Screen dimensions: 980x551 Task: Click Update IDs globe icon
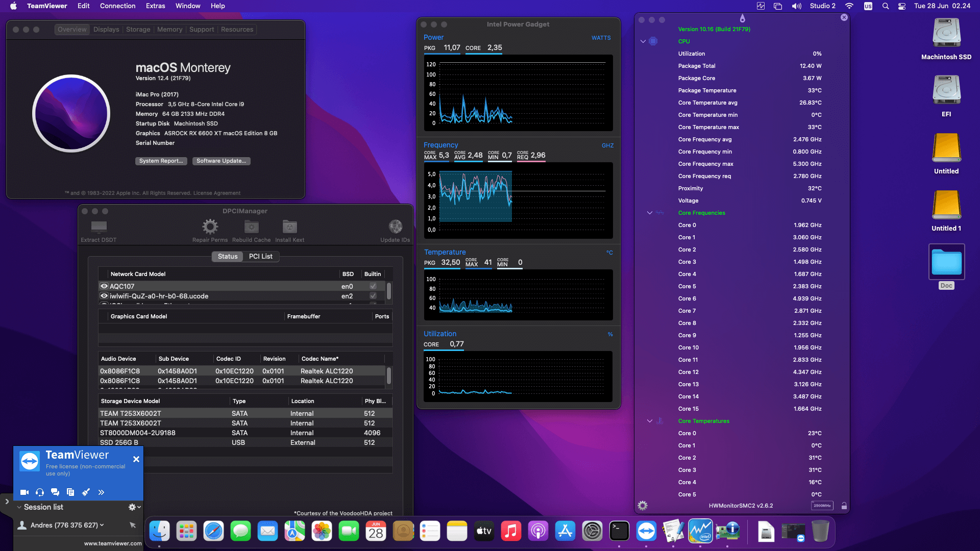(x=395, y=227)
